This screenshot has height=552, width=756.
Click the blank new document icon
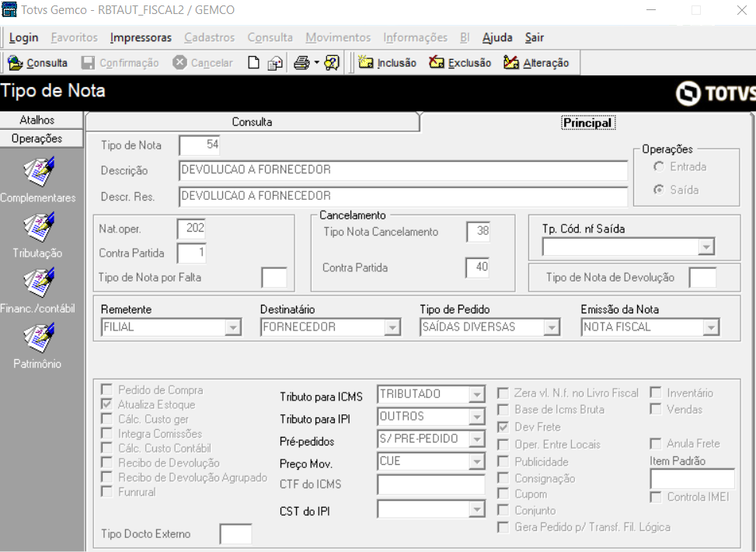253,63
